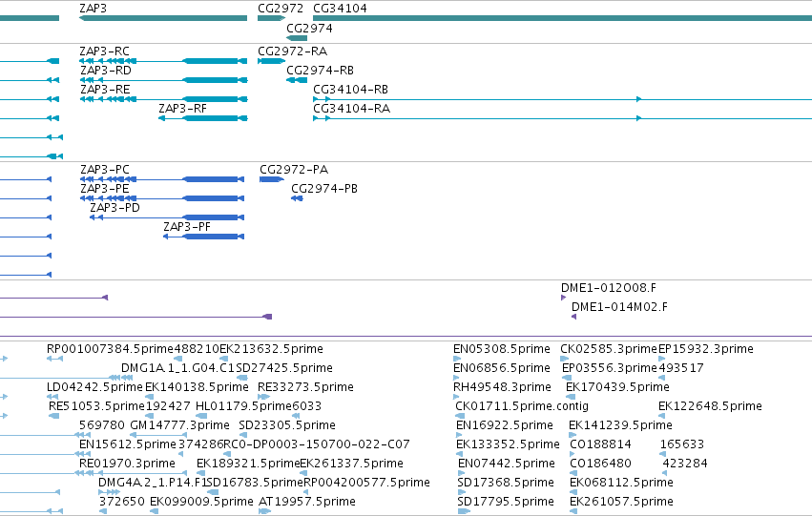Image resolution: width=812 pixels, height=516 pixels.
Task: Select EST EP03556.3prime
Action: tap(610, 368)
